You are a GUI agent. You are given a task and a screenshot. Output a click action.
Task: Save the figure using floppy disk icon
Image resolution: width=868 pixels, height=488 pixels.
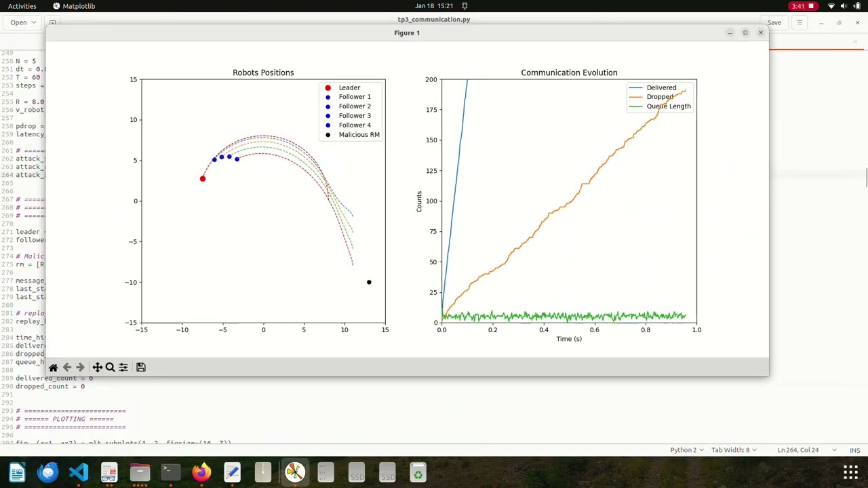click(141, 367)
